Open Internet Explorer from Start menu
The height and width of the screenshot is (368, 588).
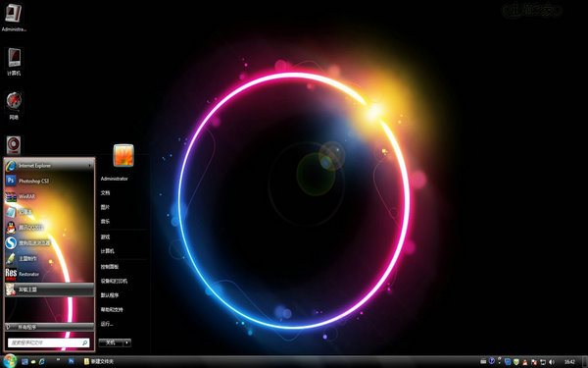49,165
